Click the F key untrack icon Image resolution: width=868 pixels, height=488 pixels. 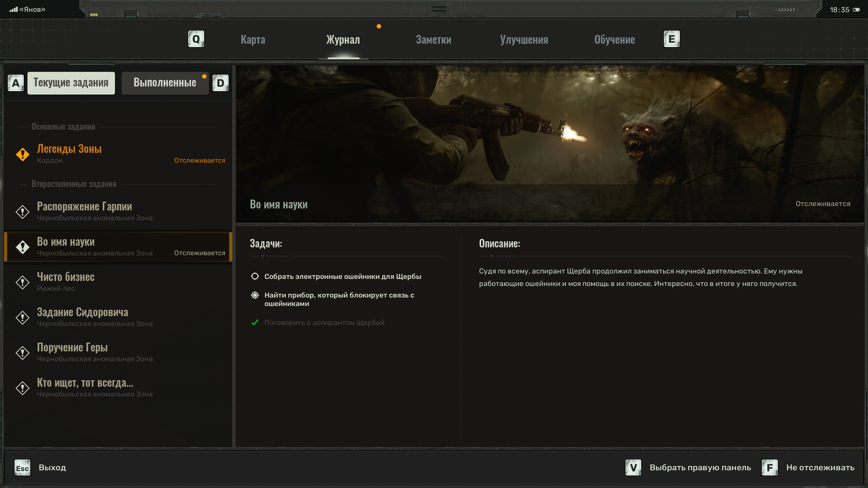point(770,468)
